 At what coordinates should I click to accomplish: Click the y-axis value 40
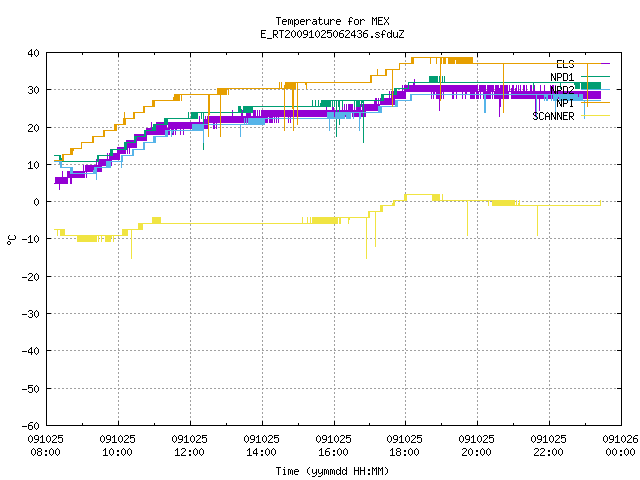33,53
